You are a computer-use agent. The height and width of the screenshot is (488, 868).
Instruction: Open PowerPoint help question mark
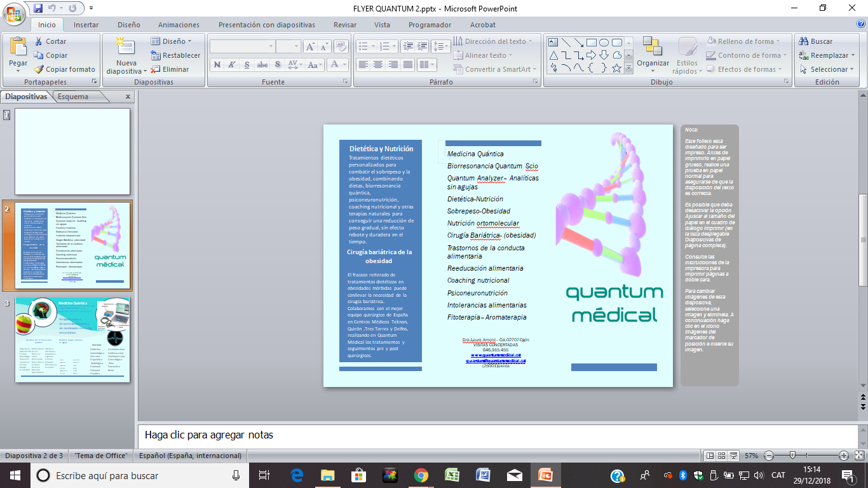tap(861, 24)
